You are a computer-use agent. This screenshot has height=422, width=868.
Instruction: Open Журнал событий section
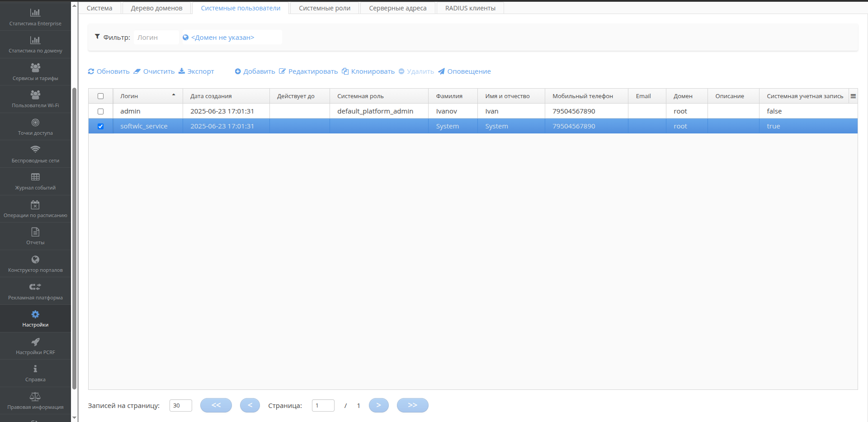[35, 181]
